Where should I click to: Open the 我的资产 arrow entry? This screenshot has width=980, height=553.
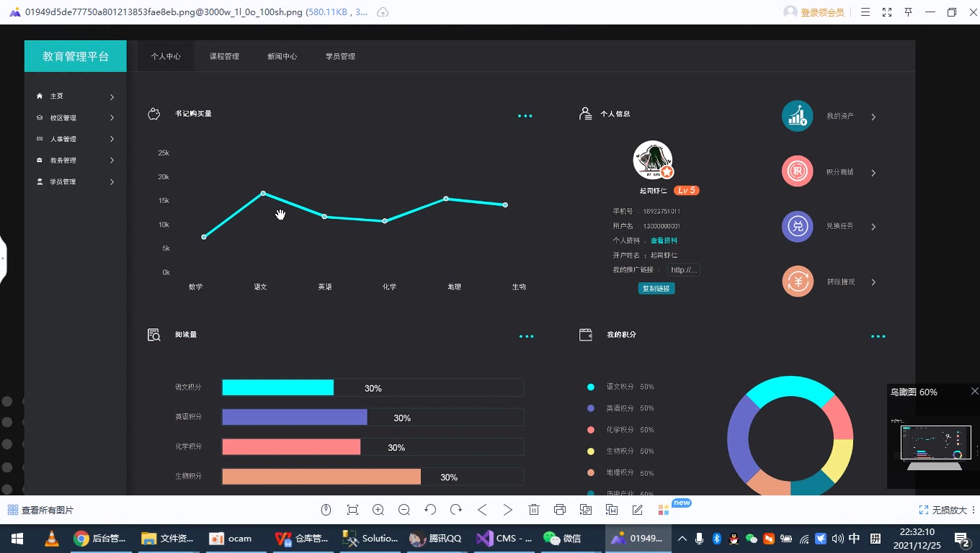pos(873,117)
